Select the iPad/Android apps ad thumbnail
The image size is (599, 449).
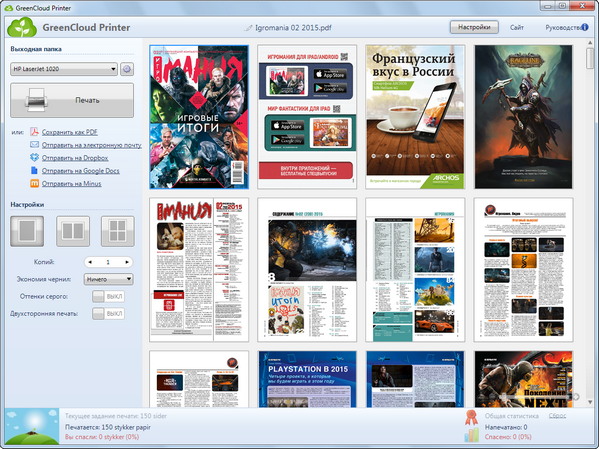coord(307,117)
